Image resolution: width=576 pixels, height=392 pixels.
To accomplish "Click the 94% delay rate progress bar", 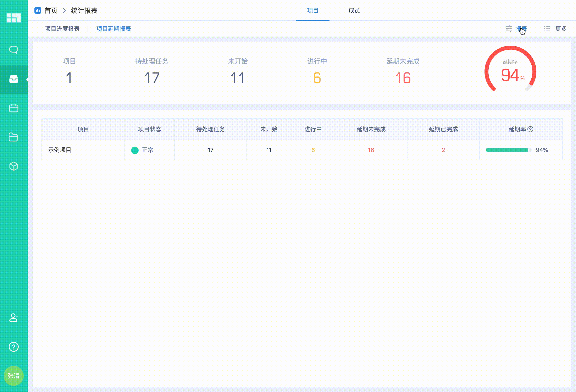I will (508, 150).
